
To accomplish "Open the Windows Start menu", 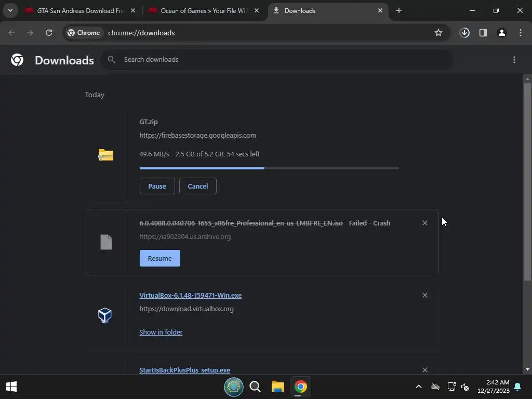I will point(11,387).
